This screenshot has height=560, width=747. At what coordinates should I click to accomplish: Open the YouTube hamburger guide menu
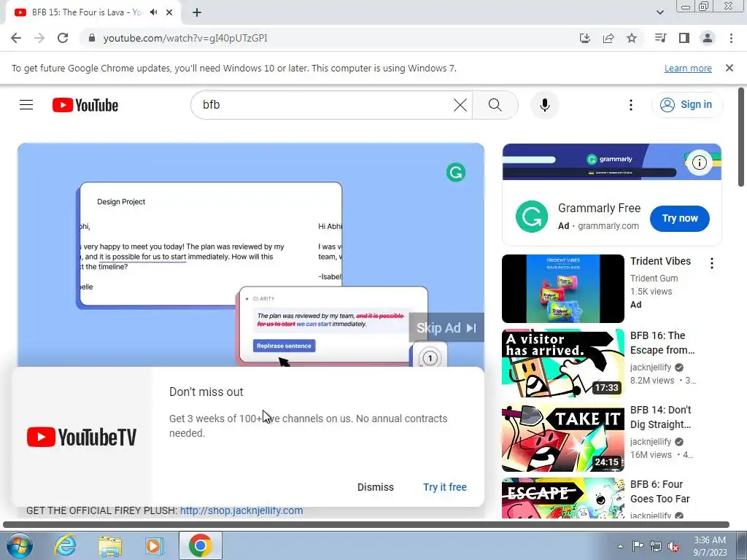[x=26, y=105]
